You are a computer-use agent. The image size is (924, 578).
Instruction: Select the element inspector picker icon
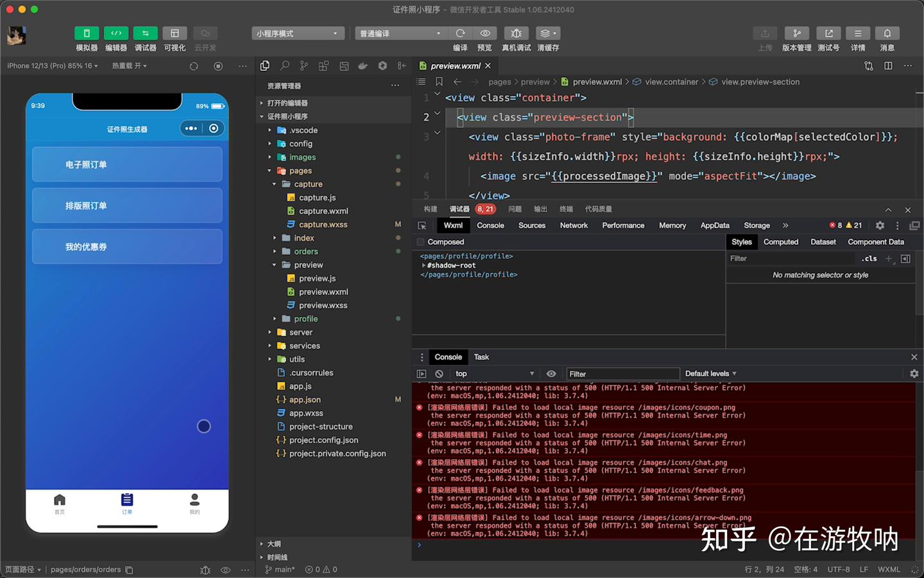(422, 225)
